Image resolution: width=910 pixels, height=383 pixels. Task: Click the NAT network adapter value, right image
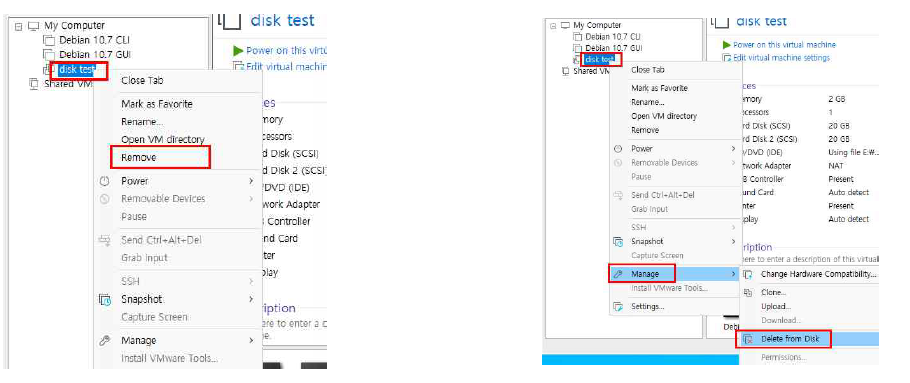pyautogui.click(x=835, y=166)
